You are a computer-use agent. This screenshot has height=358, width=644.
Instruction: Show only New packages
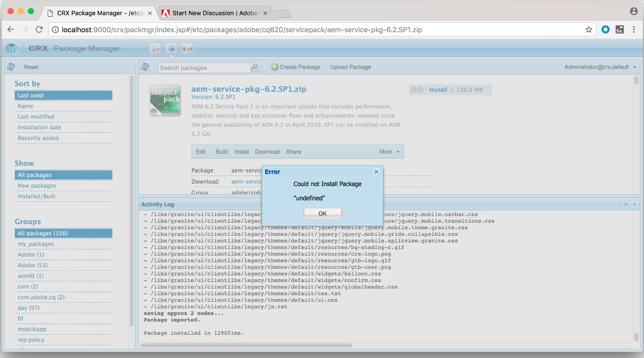[x=63, y=186]
